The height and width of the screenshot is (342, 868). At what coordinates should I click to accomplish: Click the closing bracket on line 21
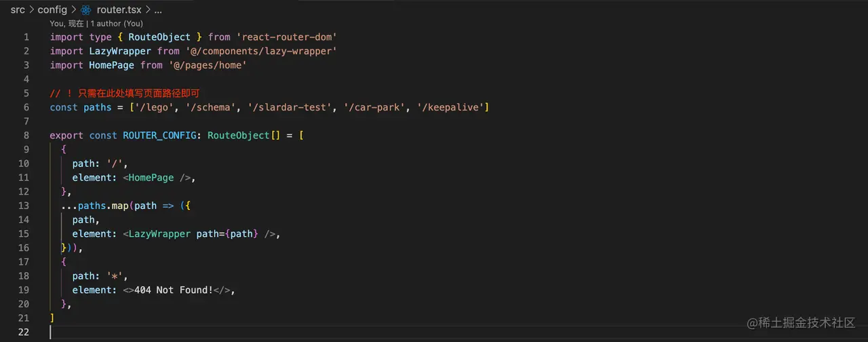[x=52, y=318]
